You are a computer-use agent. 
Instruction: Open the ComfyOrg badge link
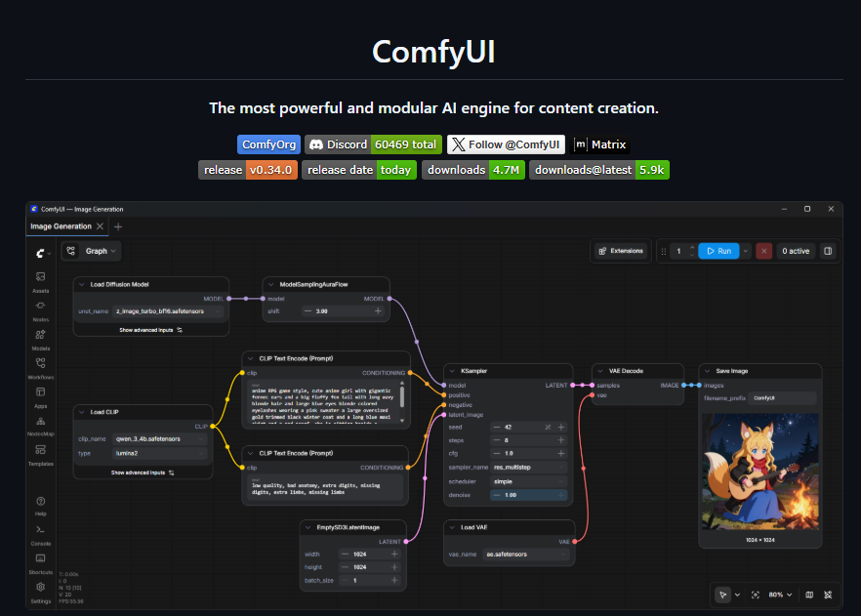(x=269, y=144)
